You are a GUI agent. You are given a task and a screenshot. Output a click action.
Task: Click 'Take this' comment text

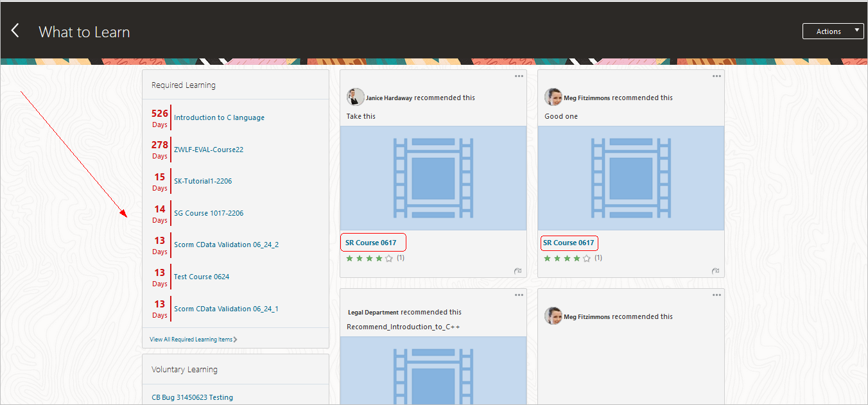point(361,116)
